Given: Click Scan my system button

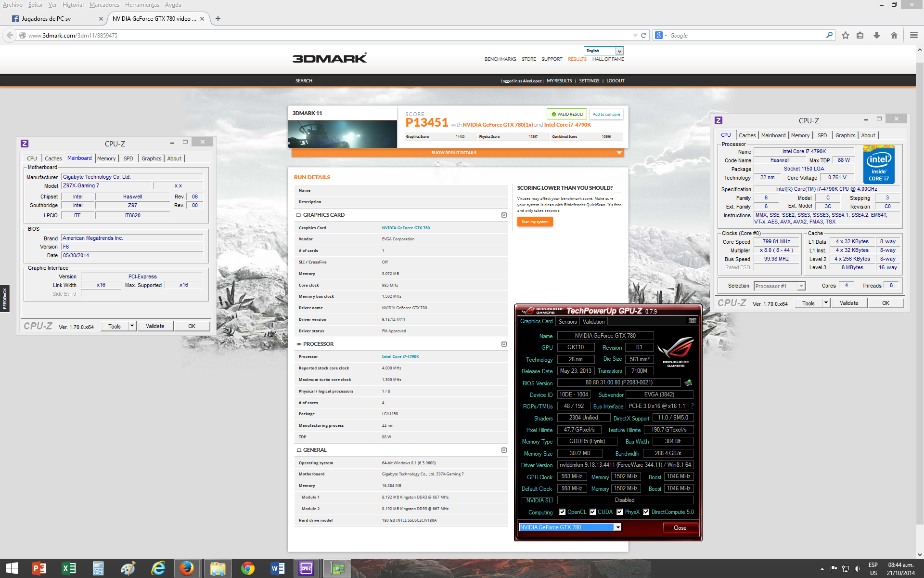Looking at the screenshot, I should click(x=535, y=222).
